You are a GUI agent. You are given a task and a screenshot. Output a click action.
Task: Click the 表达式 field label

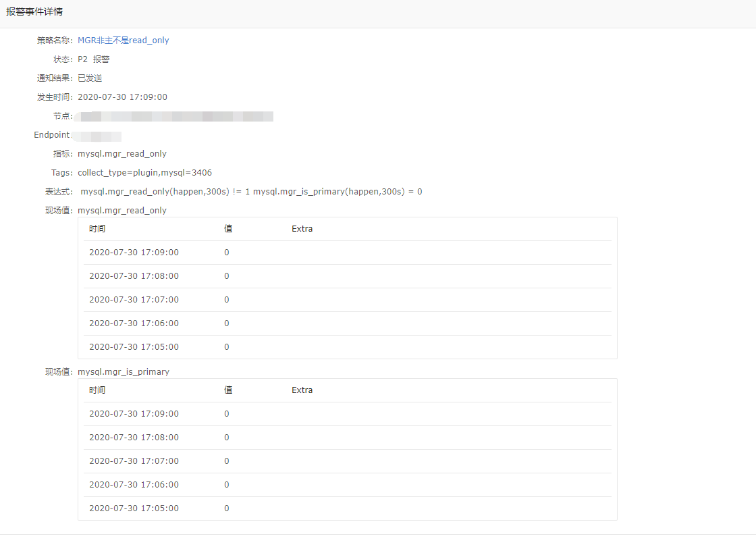click(59, 192)
